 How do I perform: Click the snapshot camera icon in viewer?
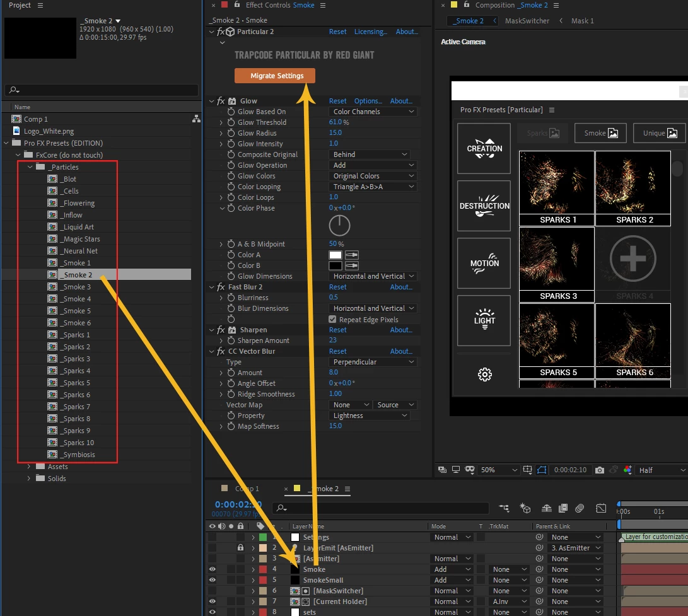599,470
